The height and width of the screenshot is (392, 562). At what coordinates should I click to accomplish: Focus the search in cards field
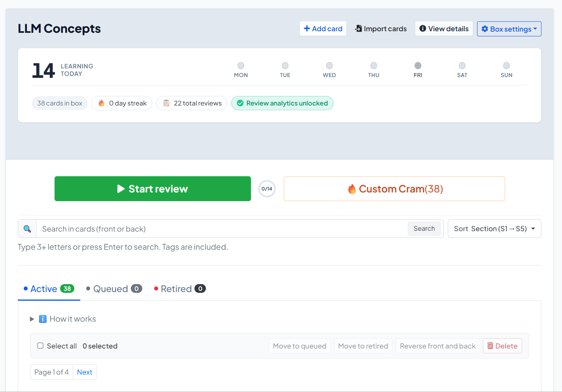pyautogui.click(x=223, y=229)
